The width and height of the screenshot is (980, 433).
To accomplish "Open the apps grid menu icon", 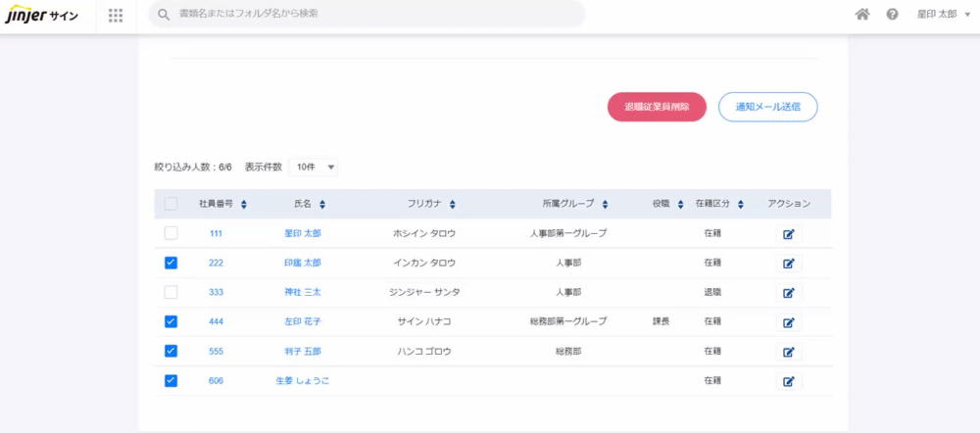I will point(116,15).
